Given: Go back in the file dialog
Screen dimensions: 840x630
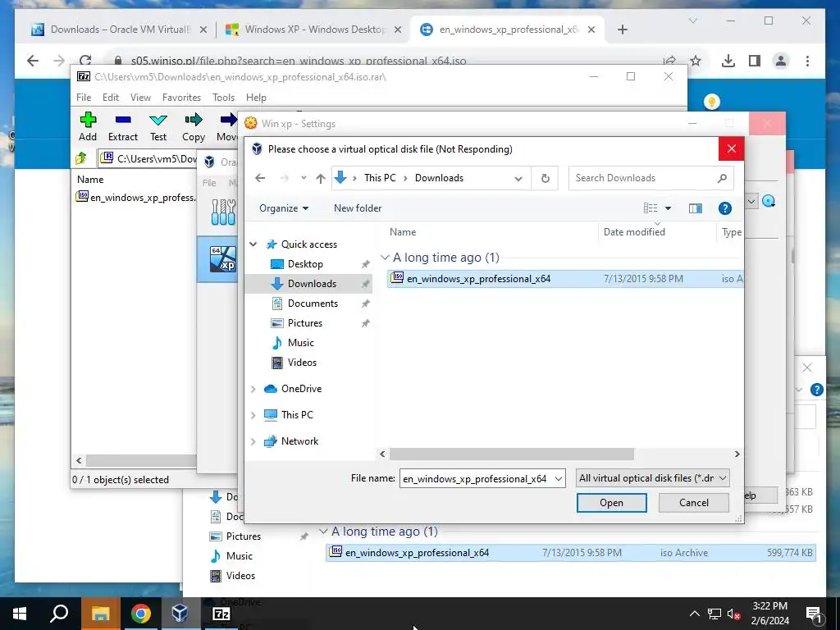Looking at the screenshot, I should click(260, 178).
